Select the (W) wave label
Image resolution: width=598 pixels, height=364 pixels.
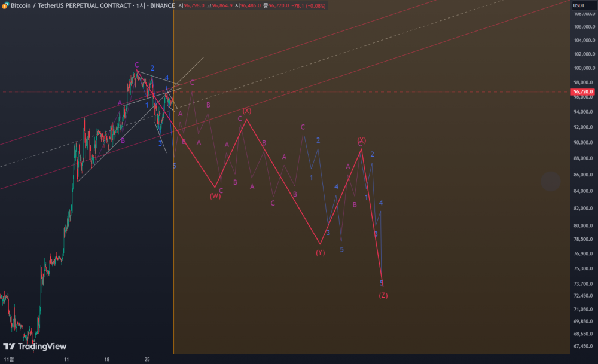click(215, 196)
